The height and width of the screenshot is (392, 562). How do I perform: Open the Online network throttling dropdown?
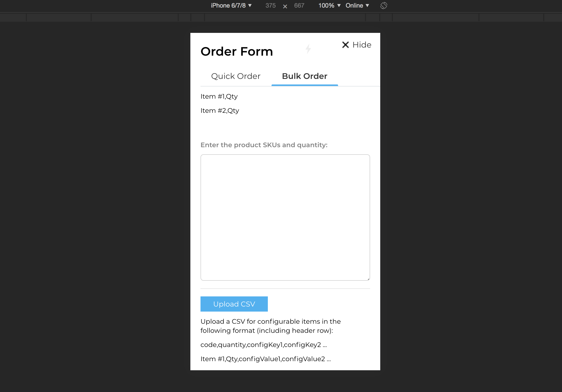click(x=357, y=6)
